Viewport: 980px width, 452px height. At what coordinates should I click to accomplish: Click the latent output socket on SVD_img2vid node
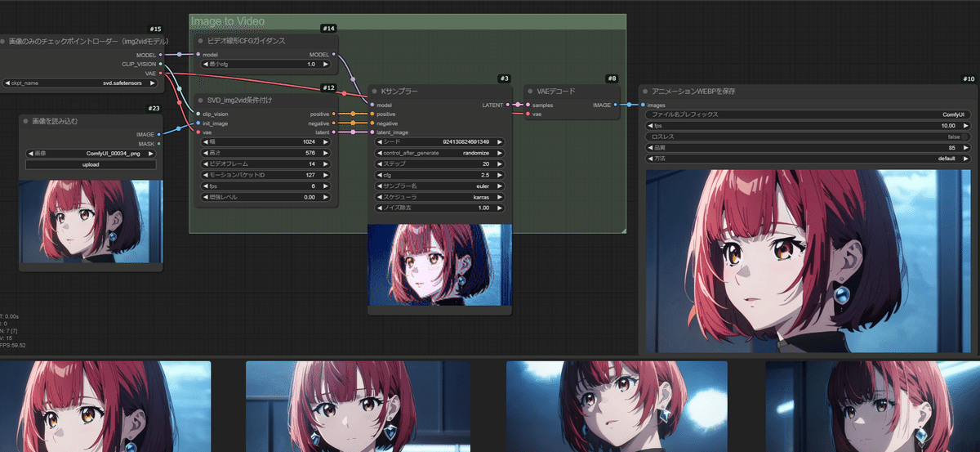[x=335, y=132]
